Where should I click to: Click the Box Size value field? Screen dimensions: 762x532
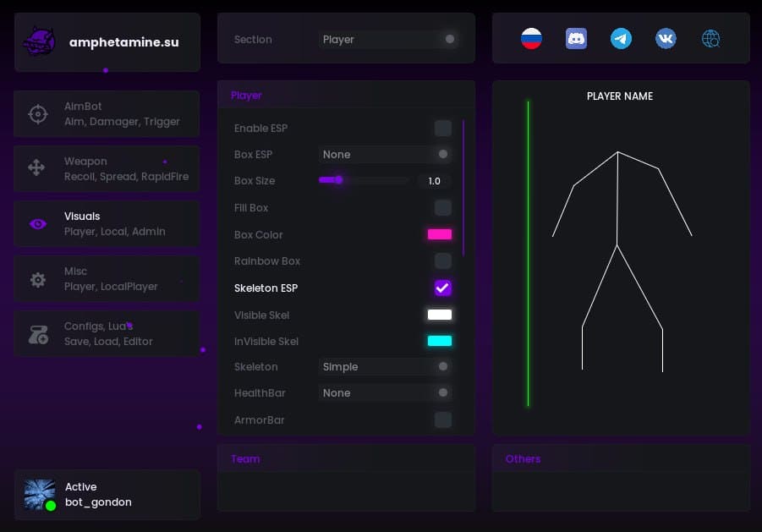tap(435, 181)
